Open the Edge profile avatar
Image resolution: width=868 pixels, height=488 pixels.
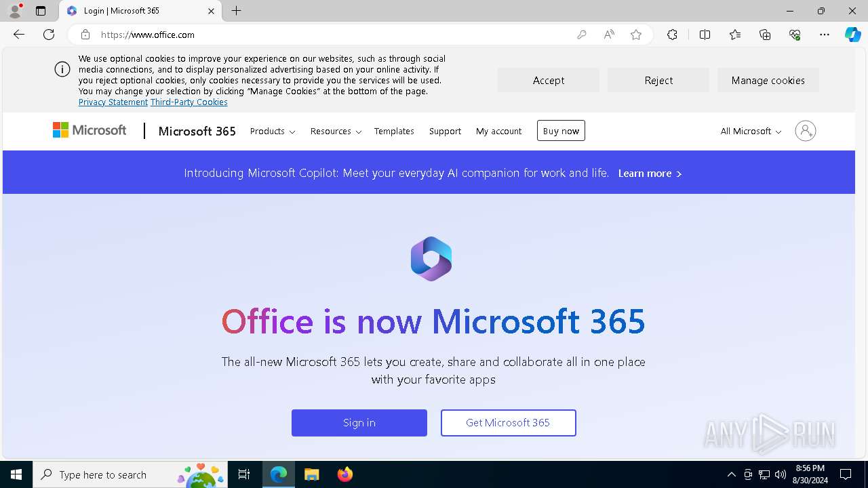click(15, 11)
